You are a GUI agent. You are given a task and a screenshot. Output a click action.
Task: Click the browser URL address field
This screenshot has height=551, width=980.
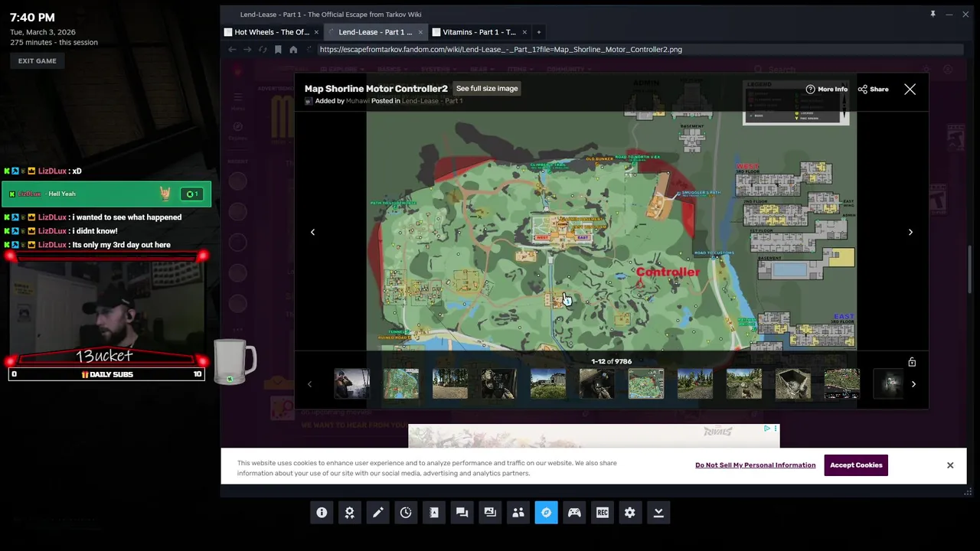(x=639, y=50)
